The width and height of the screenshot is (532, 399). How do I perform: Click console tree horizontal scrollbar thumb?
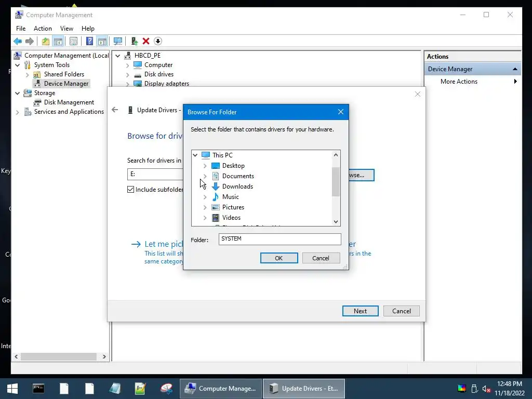pyautogui.click(x=59, y=356)
